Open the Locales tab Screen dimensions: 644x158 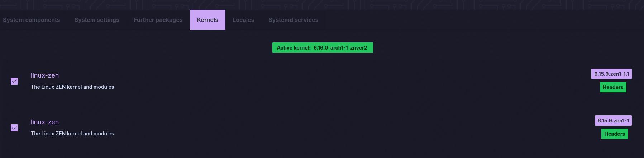pyautogui.click(x=243, y=20)
